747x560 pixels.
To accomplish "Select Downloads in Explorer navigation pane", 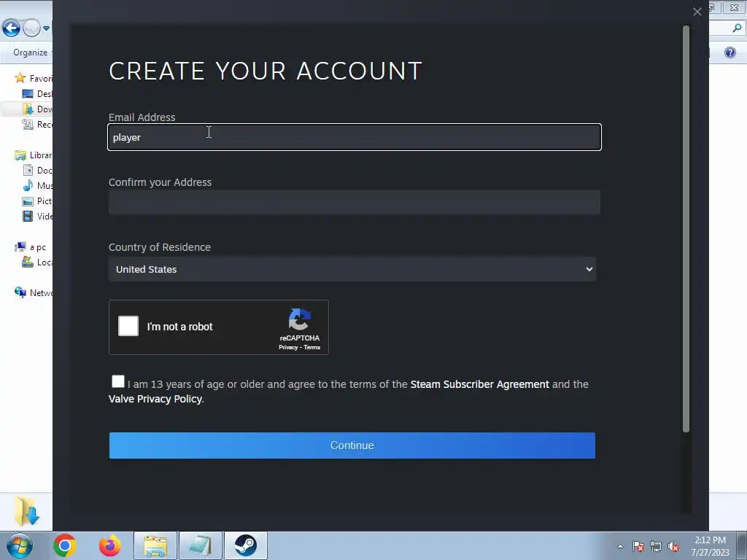I will click(37, 109).
